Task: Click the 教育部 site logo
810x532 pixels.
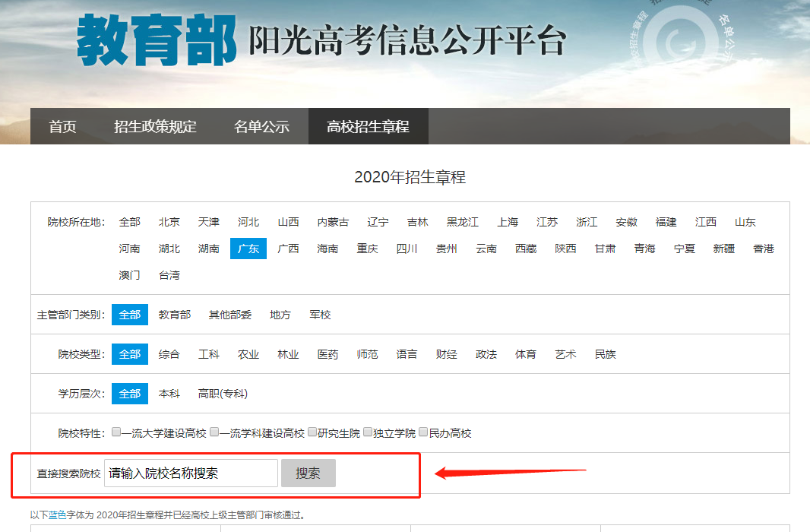Action: tap(157, 40)
